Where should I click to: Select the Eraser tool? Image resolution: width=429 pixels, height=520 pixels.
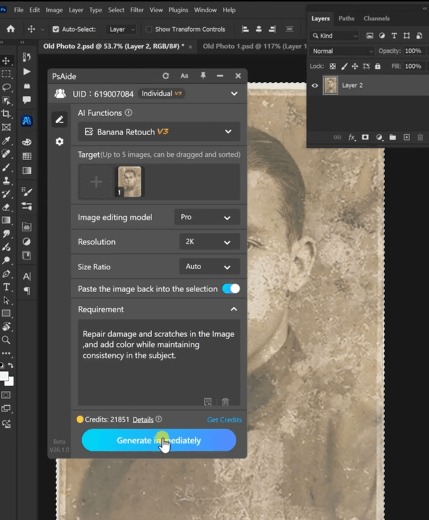[6, 207]
